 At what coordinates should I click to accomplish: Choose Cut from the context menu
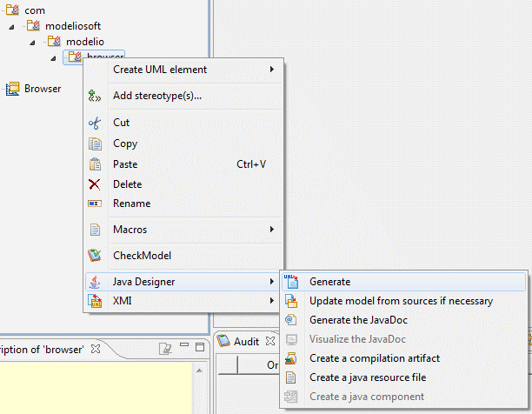tap(183, 123)
